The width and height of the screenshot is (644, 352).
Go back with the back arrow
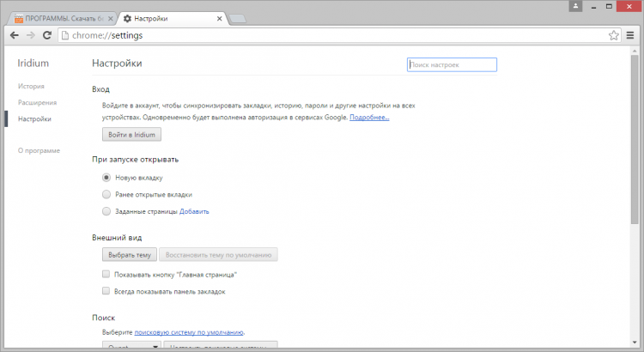15,35
